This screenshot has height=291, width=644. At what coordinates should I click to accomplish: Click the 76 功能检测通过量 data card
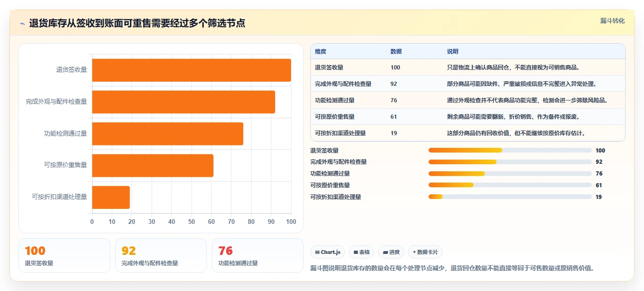tap(258, 255)
